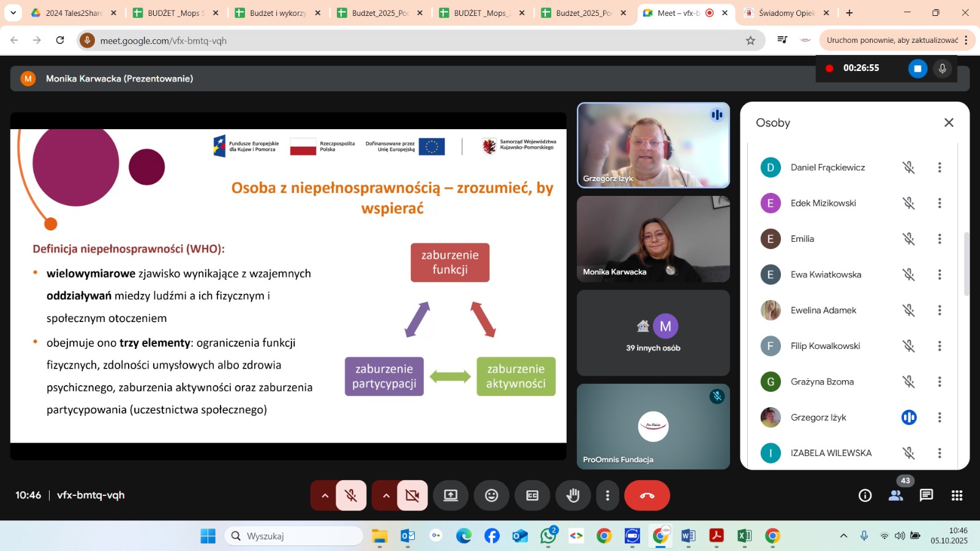Open meeting details info icon
This screenshot has height=551, width=980.
tap(865, 495)
